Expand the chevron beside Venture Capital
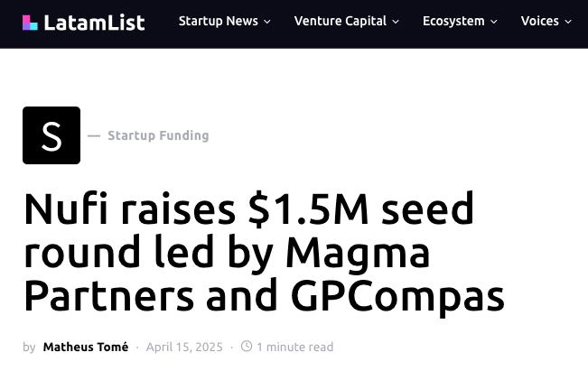588x371 pixels. pos(396,22)
